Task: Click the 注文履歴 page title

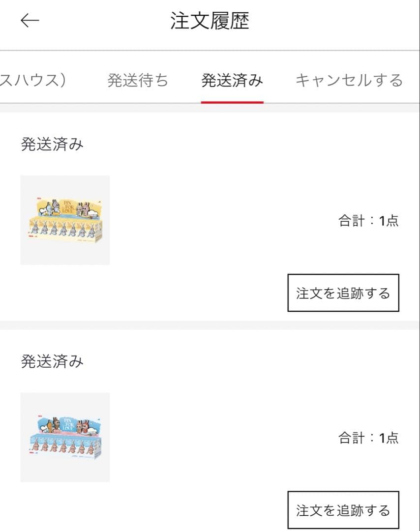Action: click(x=210, y=21)
